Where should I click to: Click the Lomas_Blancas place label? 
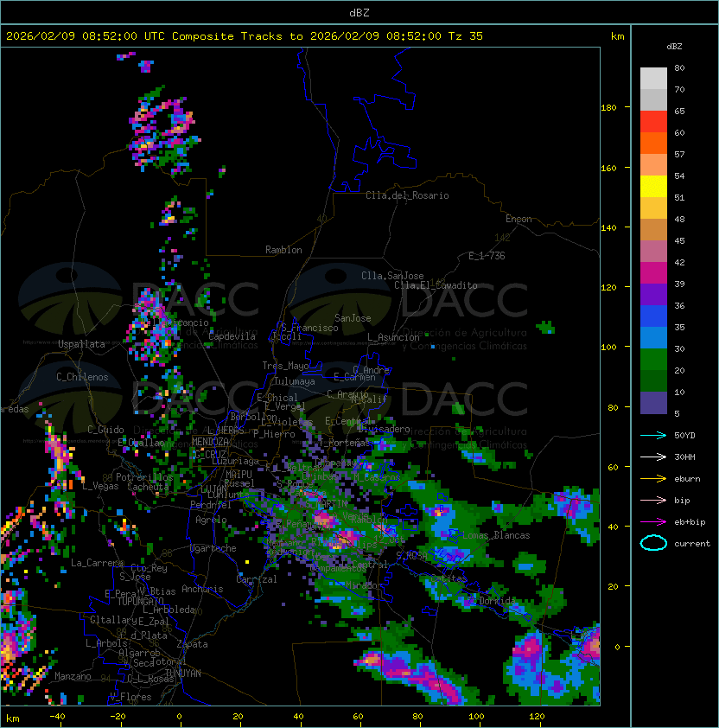tap(496, 535)
